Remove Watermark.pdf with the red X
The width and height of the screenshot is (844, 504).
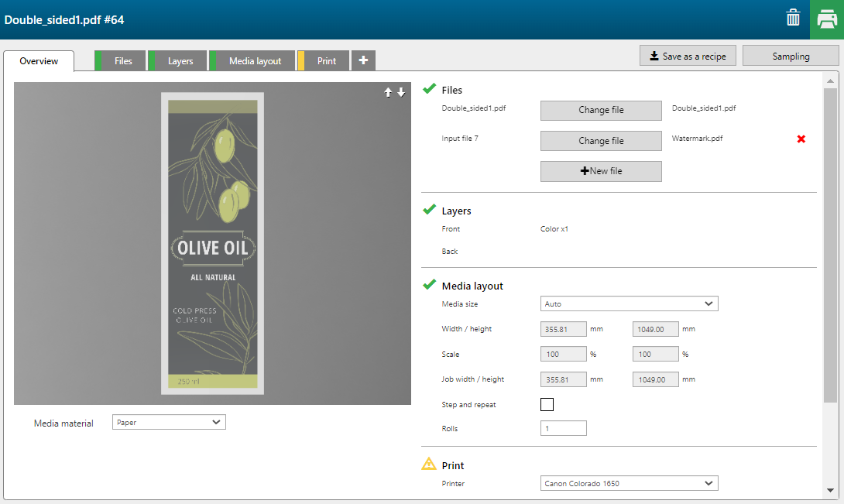point(801,139)
